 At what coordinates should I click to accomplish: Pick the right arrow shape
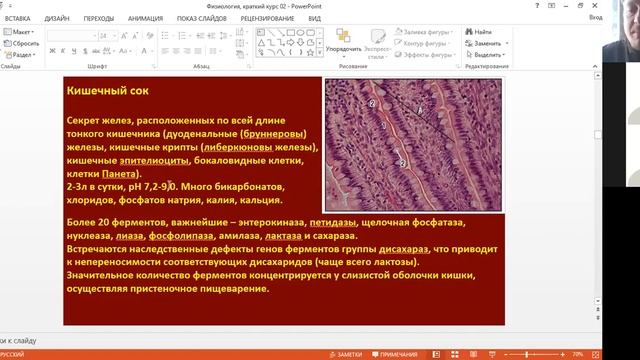291,42
